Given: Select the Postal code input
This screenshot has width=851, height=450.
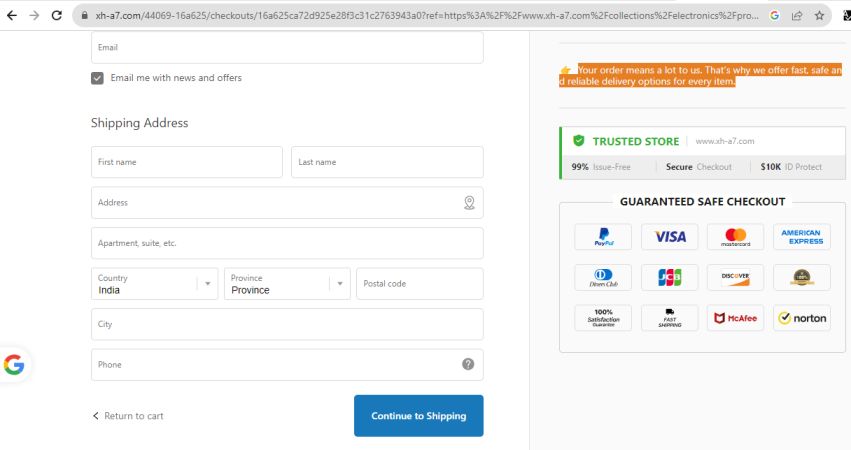Looking at the screenshot, I should pyautogui.click(x=419, y=284).
